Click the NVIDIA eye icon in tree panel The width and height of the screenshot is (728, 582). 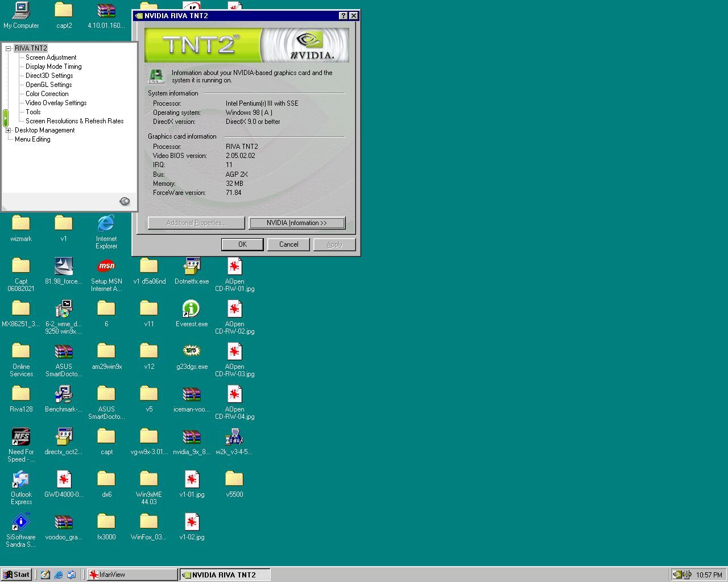(x=125, y=201)
